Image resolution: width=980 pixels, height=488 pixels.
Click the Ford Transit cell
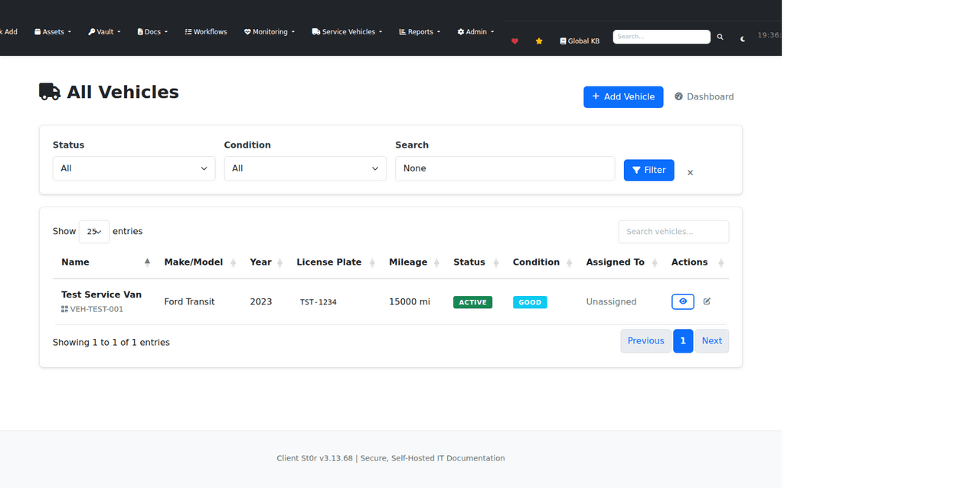pos(189,302)
